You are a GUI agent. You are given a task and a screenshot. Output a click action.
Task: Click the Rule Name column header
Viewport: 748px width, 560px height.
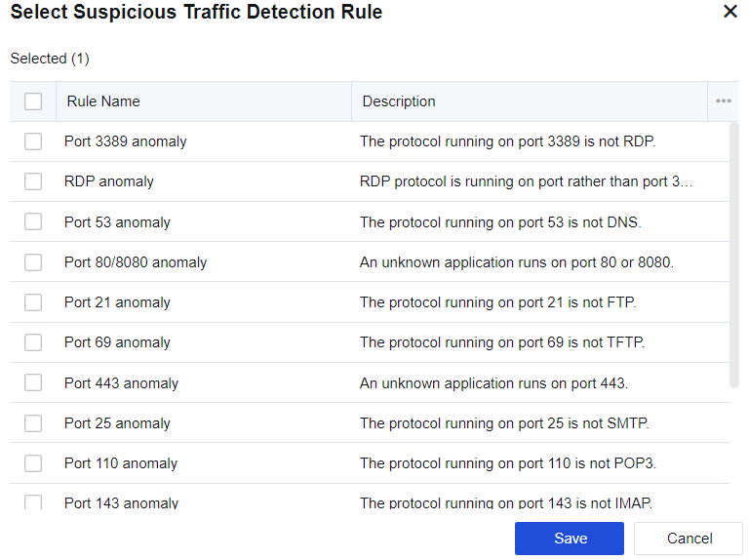coord(103,101)
